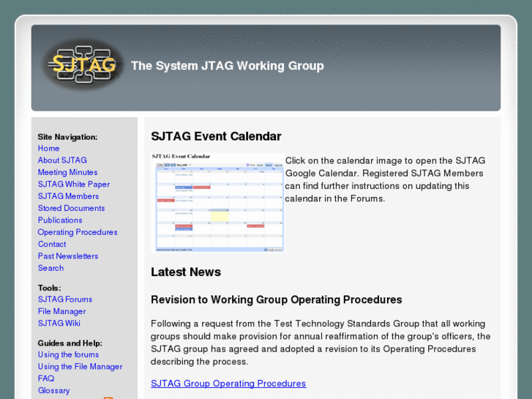Open the SJTAG Wiki link

coord(59,324)
